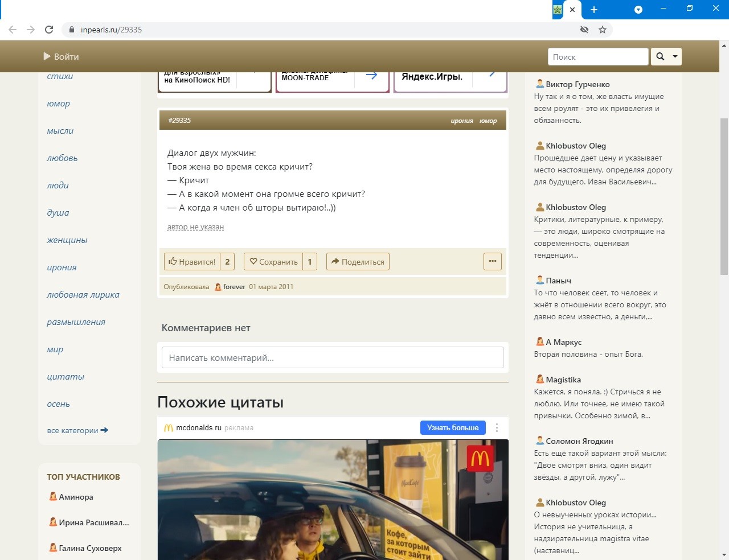Click the Войти login link
Viewport: 729px width, 560px height.
point(61,56)
